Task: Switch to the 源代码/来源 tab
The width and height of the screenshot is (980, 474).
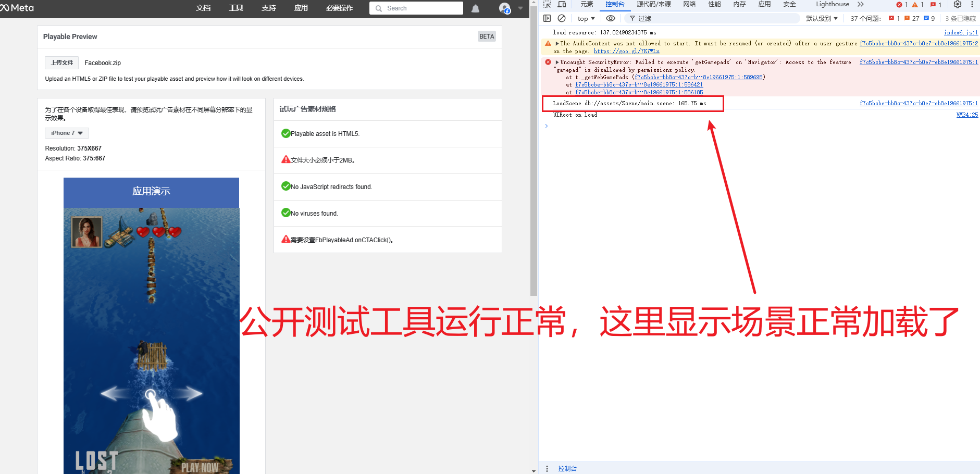Action: tap(654, 4)
